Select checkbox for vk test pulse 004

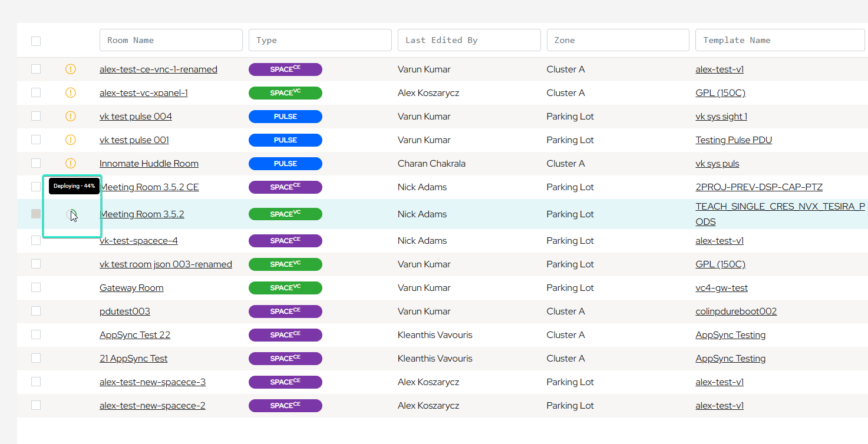36,116
